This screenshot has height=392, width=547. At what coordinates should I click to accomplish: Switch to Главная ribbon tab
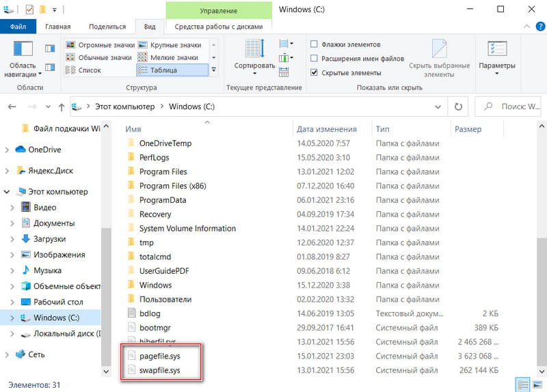[58, 27]
